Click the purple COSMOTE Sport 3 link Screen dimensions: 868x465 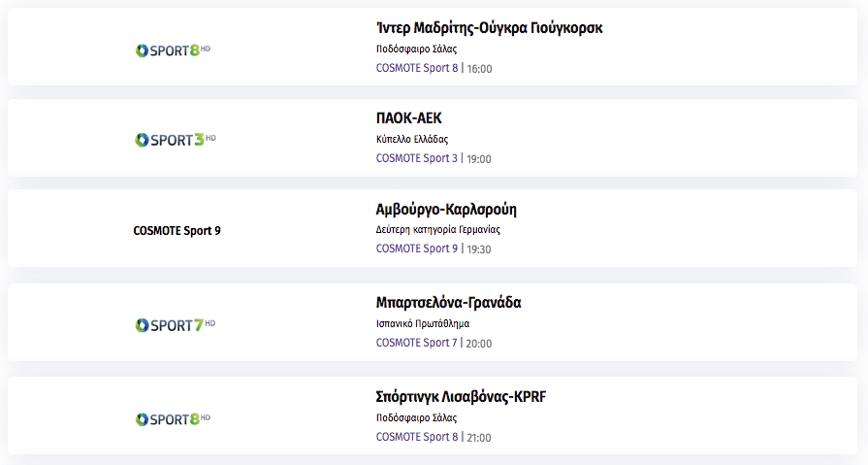[417, 158]
